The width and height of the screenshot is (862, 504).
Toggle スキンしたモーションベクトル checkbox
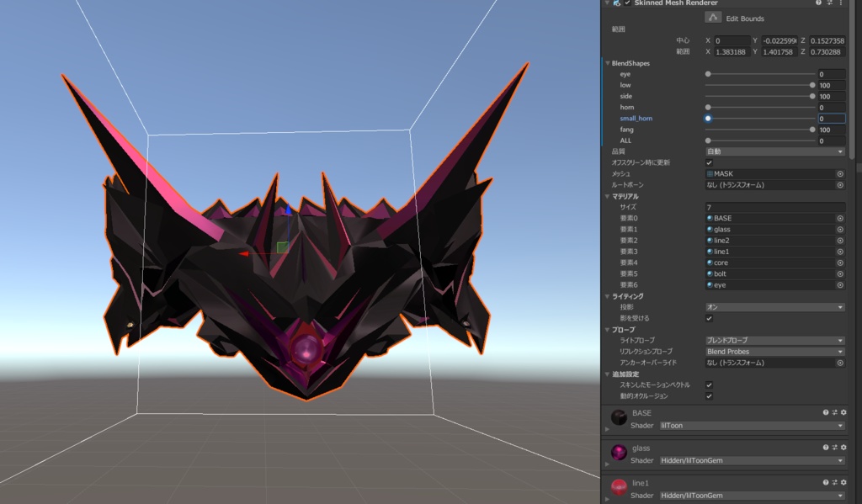(x=709, y=385)
